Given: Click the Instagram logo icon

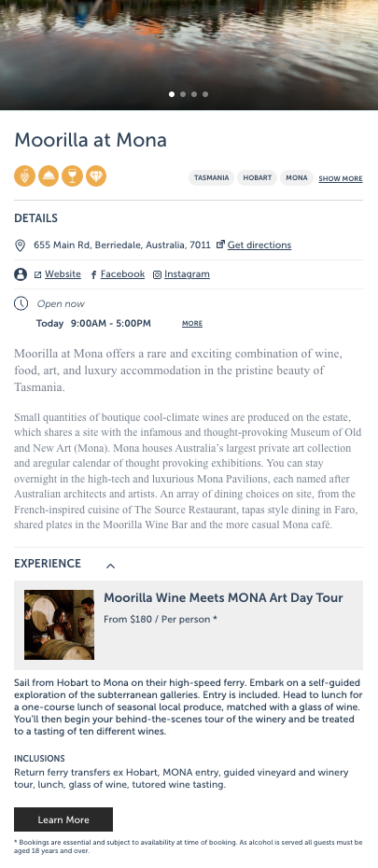Looking at the screenshot, I should 157,274.
